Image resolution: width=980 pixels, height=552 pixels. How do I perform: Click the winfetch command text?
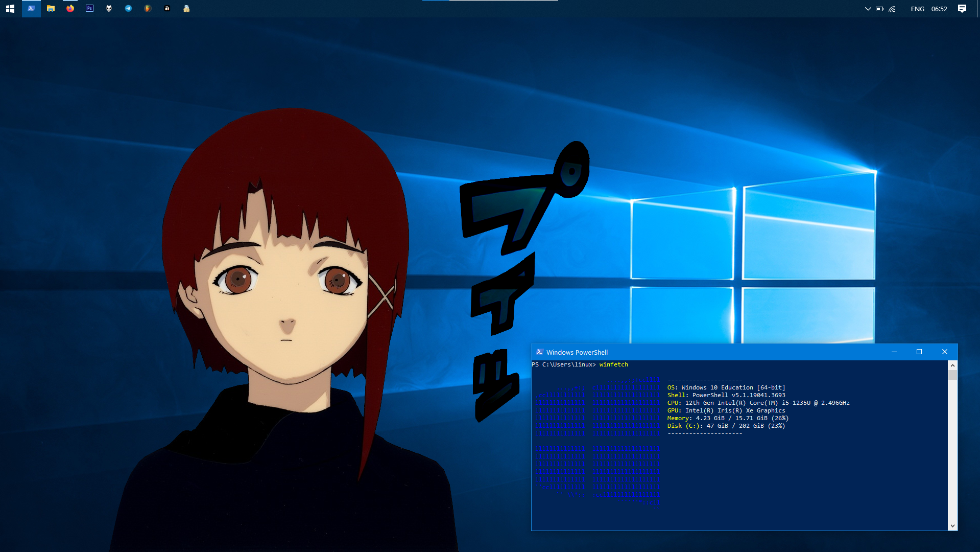(x=614, y=364)
